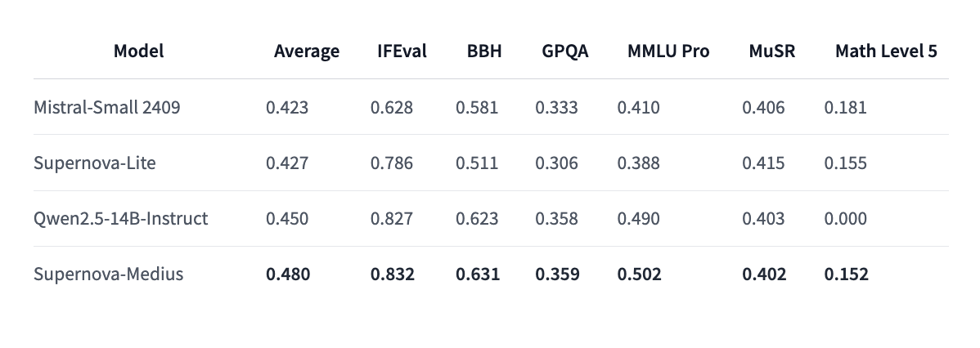The image size is (980, 348).
Task: Click Qwen2.5-14B-Instruct Math Level 5 value 0.000
Action: pos(846,218)
